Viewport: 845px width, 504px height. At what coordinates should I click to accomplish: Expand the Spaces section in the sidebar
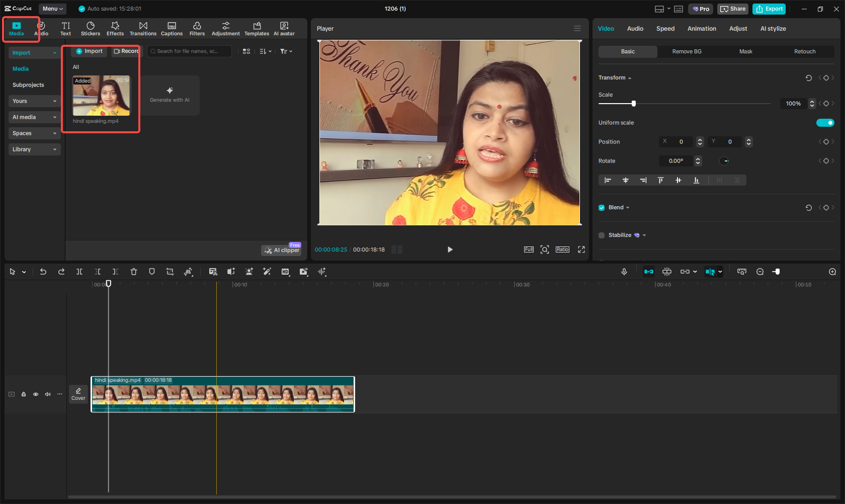[x=34, y=133]
